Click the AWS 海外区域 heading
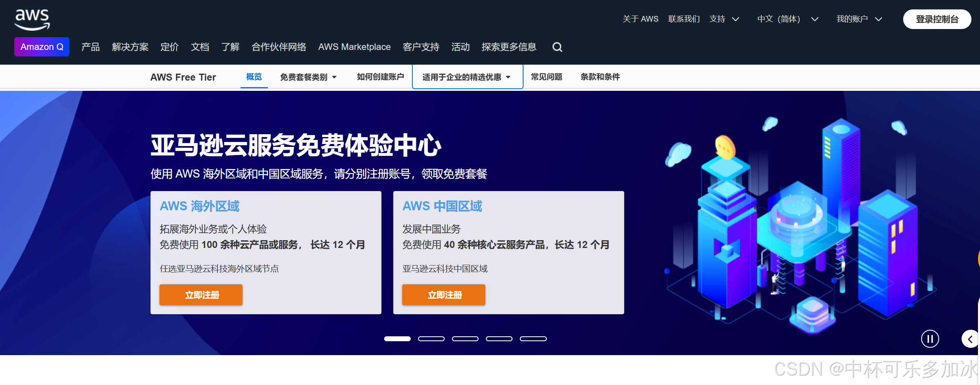980x385 pixels. 199,206
